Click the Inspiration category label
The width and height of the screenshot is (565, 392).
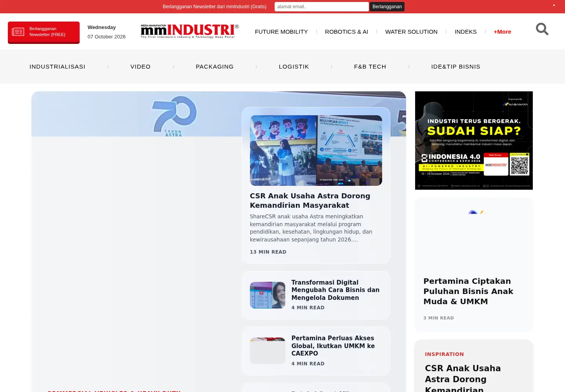tap(444, 354)
